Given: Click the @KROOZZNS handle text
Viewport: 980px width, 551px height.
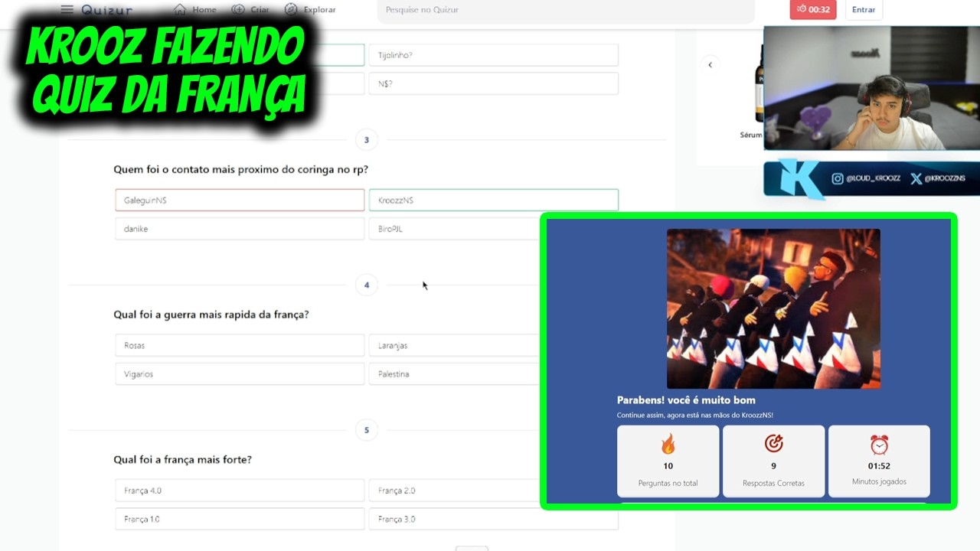Looking at the screenshot, I should pyautogui.click(x=945, y=179).
